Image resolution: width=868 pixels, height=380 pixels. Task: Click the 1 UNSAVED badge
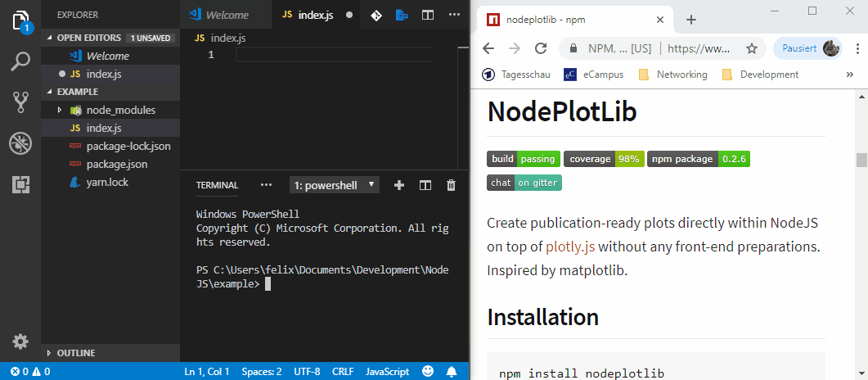(151, 38)
